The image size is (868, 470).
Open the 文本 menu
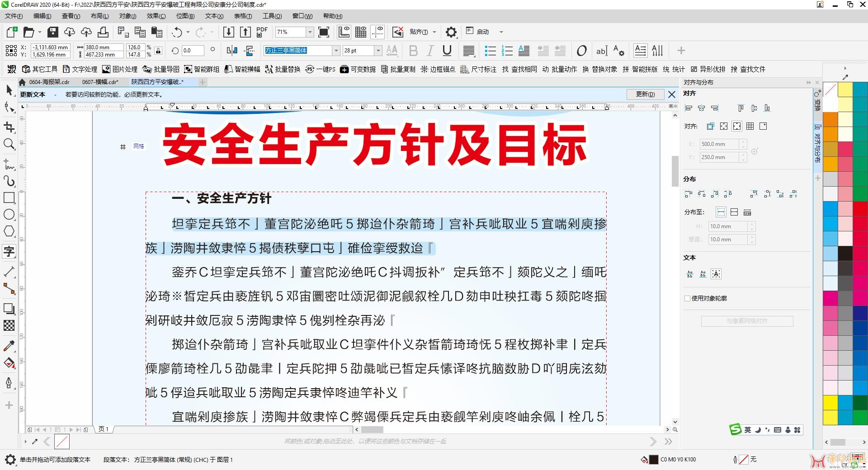coord(214,16)
